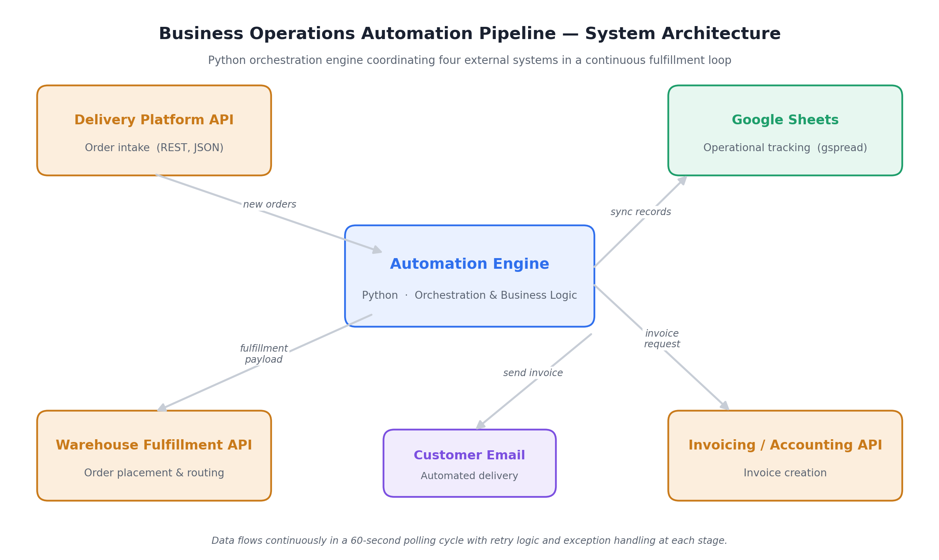939x560 pixels.
Task: Select the 'send invoice' connector label
Action: pyautogui.click(x=533, y=373)
